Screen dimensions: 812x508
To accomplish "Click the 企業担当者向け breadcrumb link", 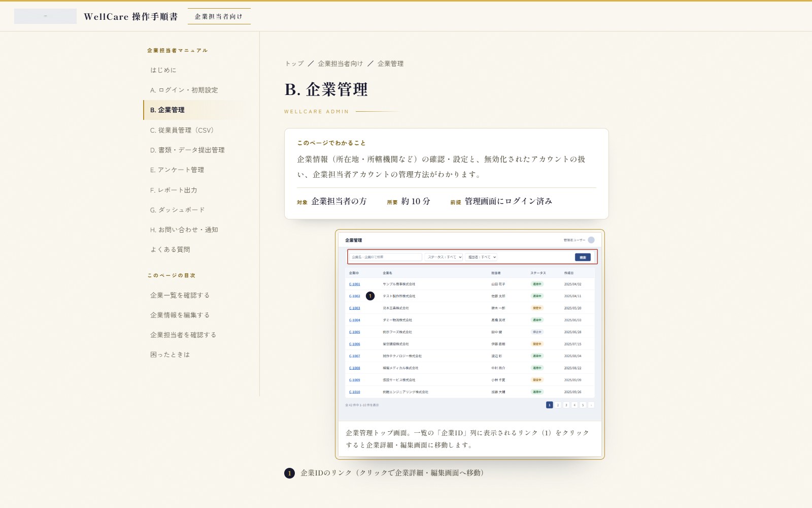I will click(x=341, y=63).
